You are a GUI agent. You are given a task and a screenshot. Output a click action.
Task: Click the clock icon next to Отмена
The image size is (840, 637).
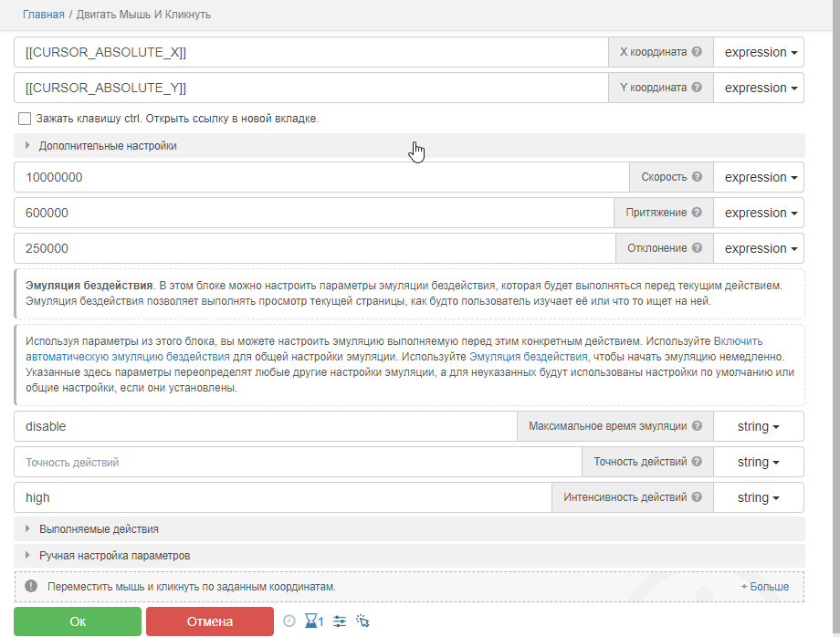tap(289, 621)
